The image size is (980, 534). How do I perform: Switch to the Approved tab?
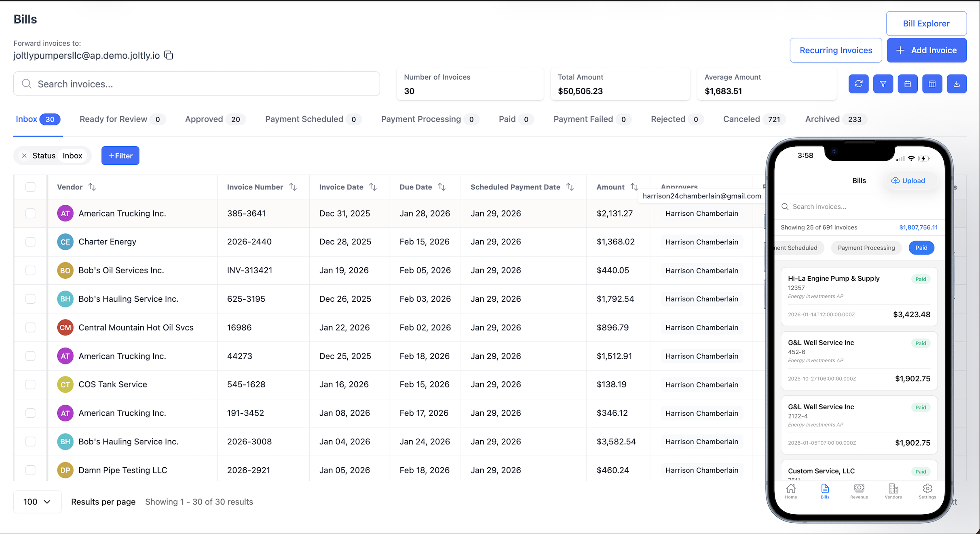(x=214, y=119)
